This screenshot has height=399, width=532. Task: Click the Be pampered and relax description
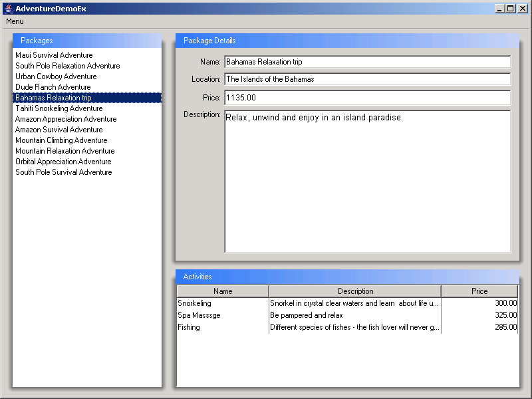tap(355, 315)
